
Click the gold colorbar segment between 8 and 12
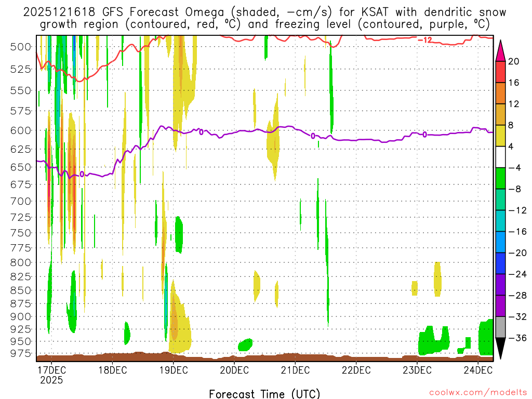[500, 115]
